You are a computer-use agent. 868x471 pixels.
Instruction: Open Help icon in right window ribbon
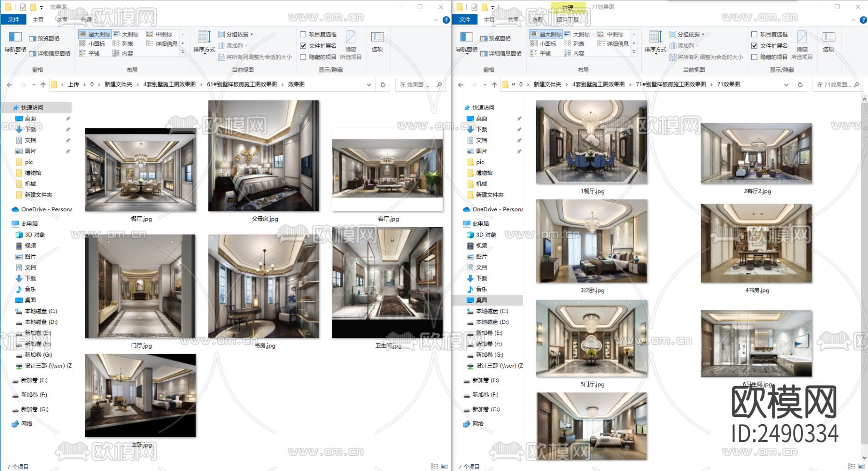tap(864, 20)
